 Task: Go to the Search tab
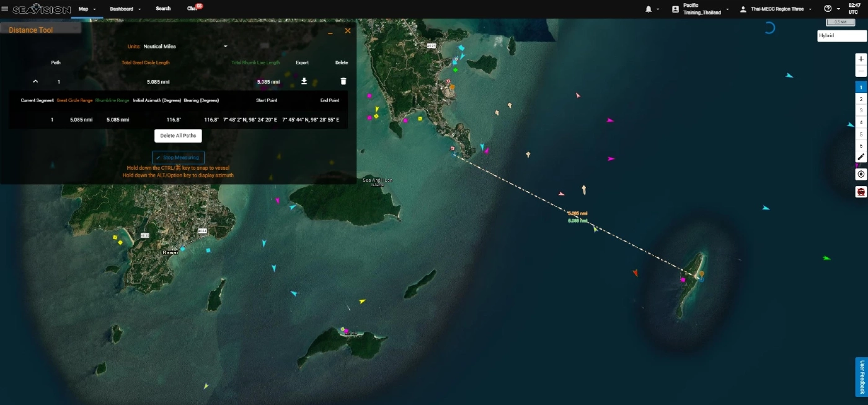(163, 9)
